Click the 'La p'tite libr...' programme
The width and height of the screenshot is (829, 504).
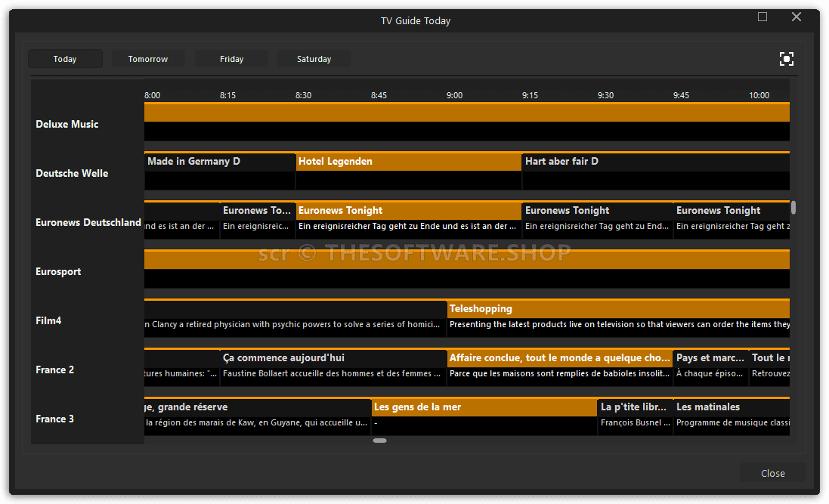click(636, 417)
